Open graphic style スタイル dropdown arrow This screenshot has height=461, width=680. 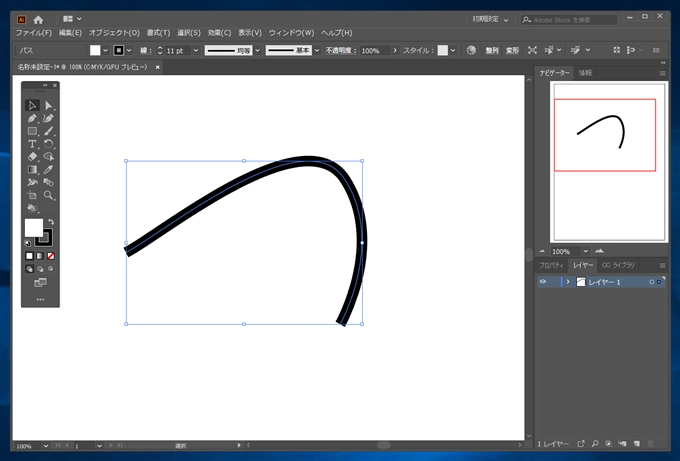click(x=453, y=50)
